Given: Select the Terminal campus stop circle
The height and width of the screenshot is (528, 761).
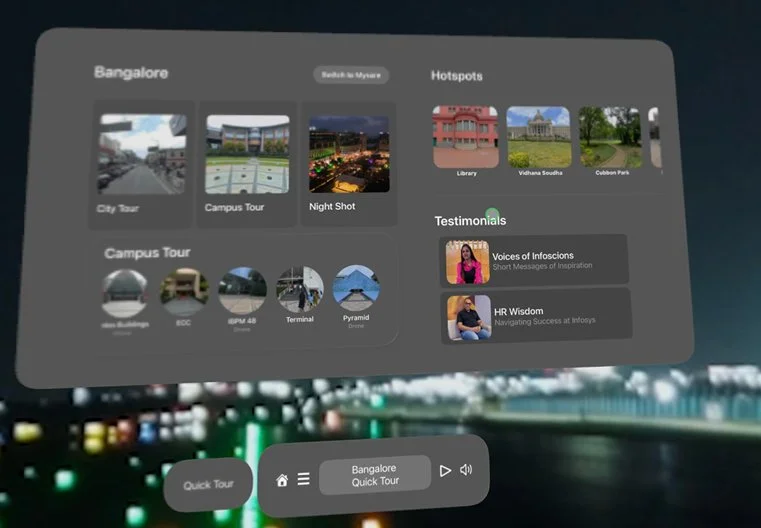Looking at the screenshot, I should coord(299,289).
